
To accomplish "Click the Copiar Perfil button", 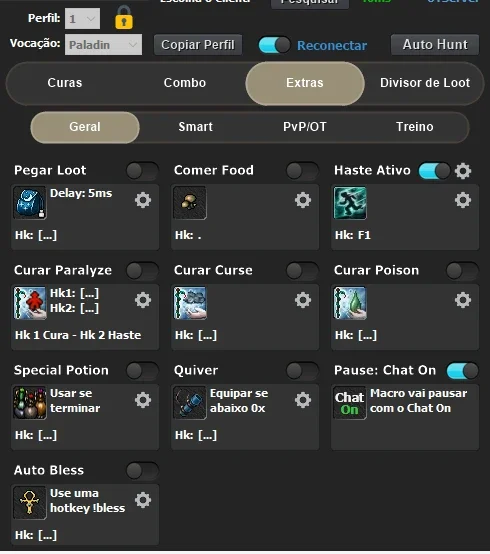I will tap(198, 45).
